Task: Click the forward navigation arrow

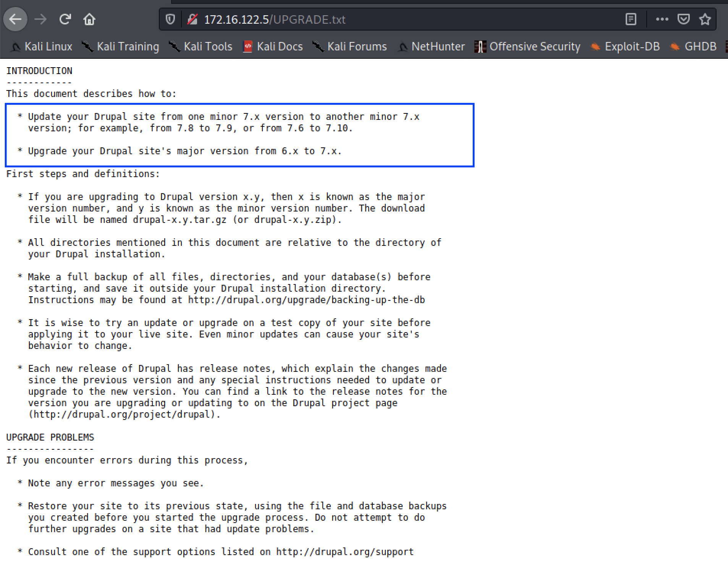Action: 40,19
